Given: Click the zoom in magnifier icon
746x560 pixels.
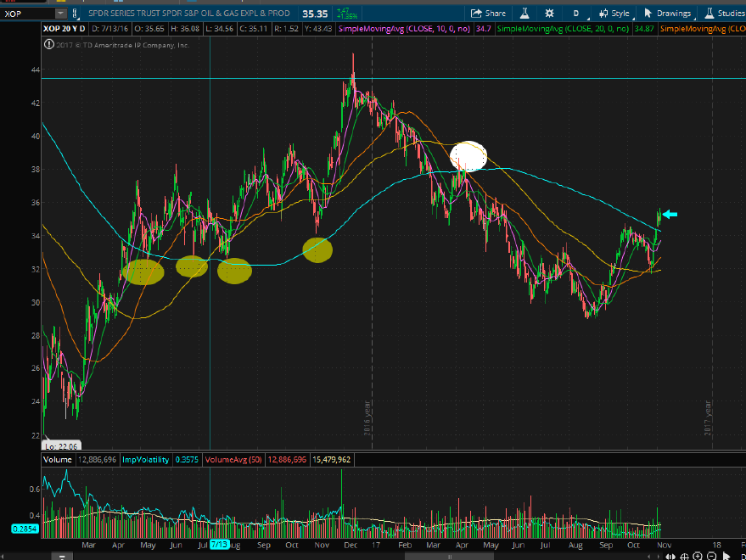Looking at the screenshot, I should pos(698,557).
